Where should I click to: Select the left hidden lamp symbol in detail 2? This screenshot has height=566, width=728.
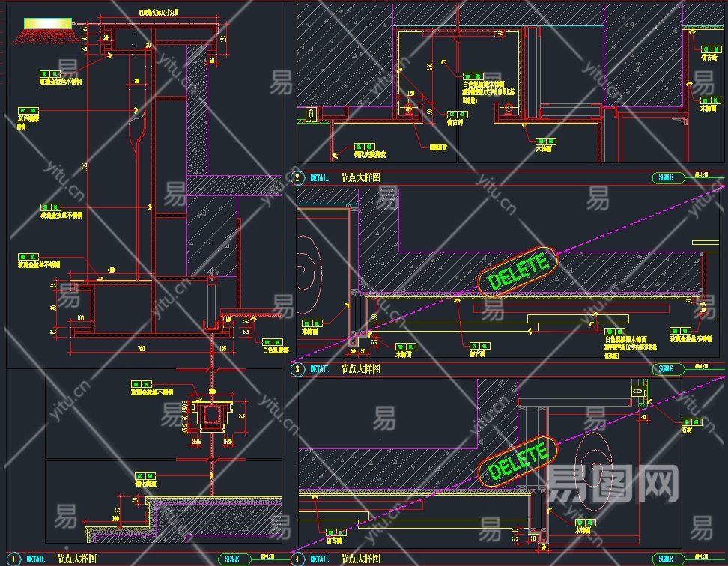click(409, 109)
